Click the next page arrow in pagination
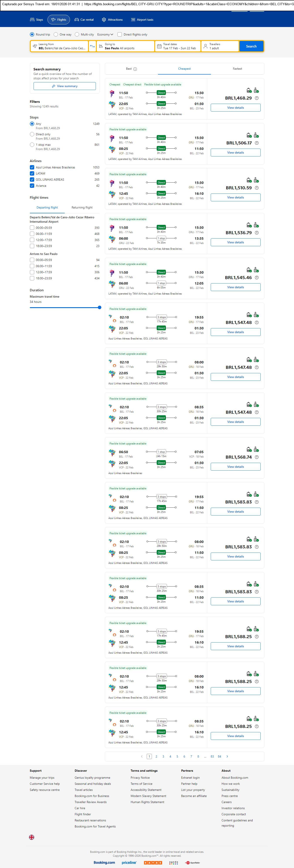Image resolution: width=294 pixels, height=868 pixels. [227, 756]
